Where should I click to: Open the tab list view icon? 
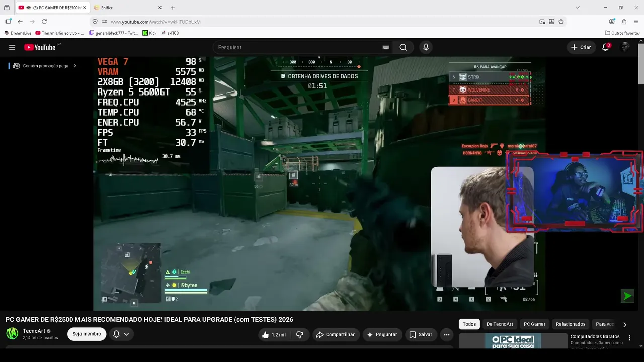tap(7, 8)
